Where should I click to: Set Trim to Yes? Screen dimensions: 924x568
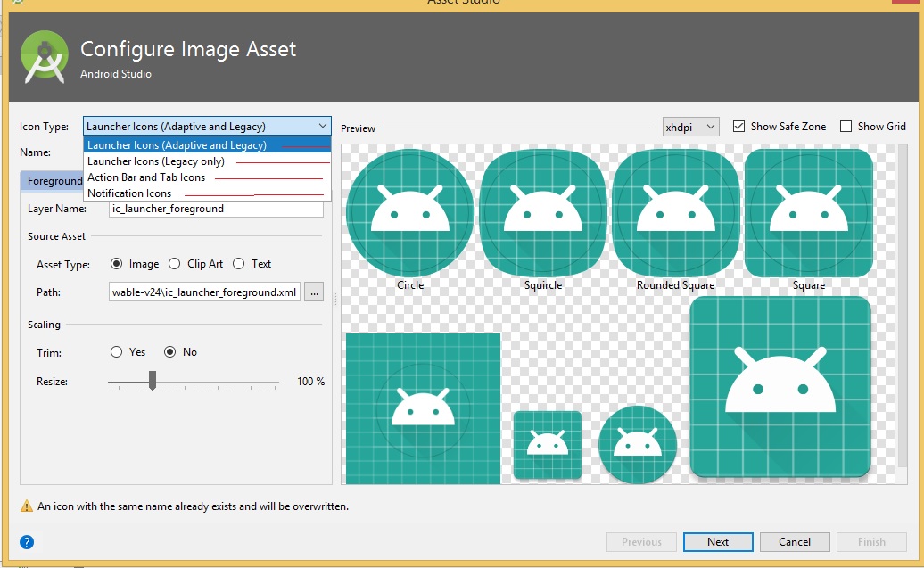(116, 352)
